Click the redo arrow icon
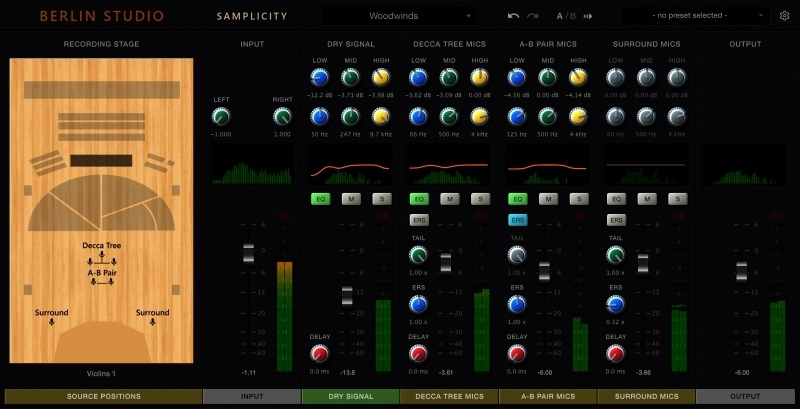The height and width of the screenshot is (409, 800). coord(533,16)
